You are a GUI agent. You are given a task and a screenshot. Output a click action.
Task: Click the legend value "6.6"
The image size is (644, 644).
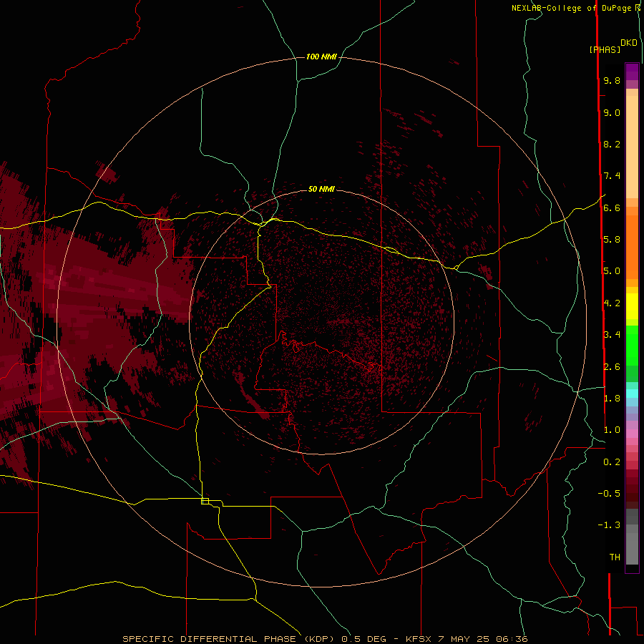click(x=612, y=208)
